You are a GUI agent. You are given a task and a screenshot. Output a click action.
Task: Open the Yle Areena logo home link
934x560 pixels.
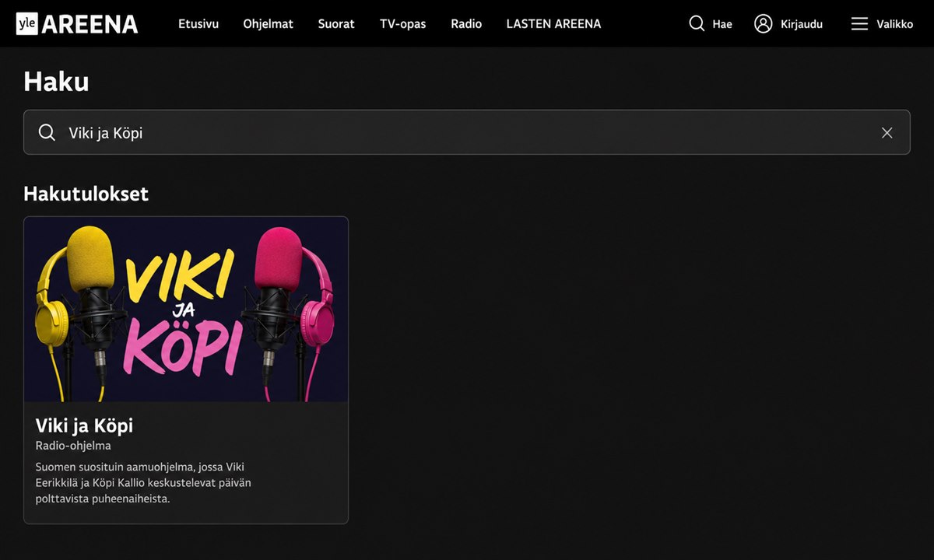tap(77, 24)
